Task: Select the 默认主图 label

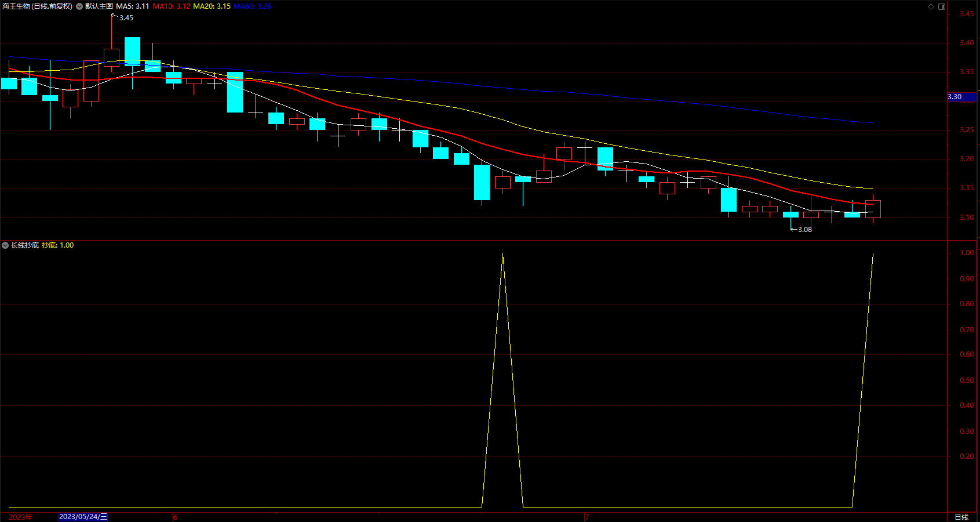Action: (99, 6)
